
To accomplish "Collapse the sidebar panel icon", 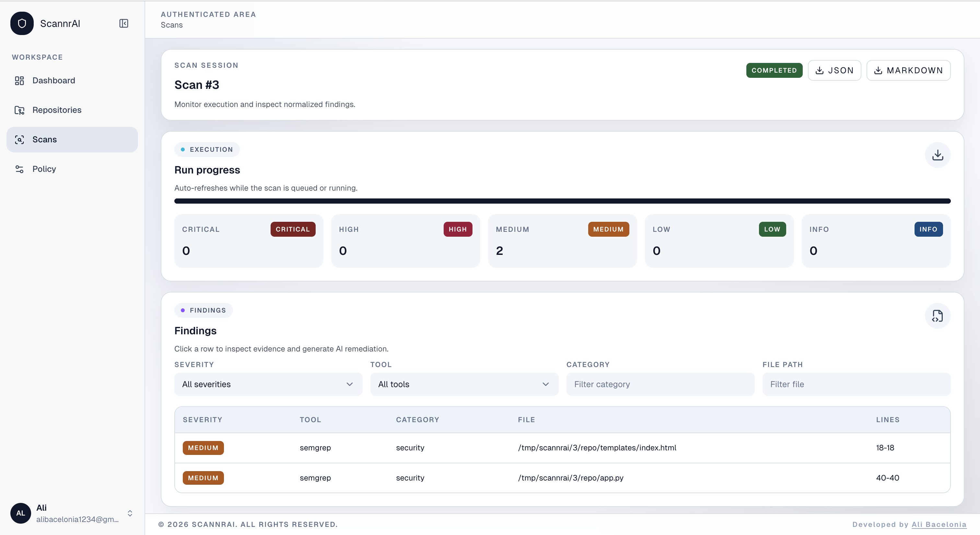I will (x=124, y=24).
